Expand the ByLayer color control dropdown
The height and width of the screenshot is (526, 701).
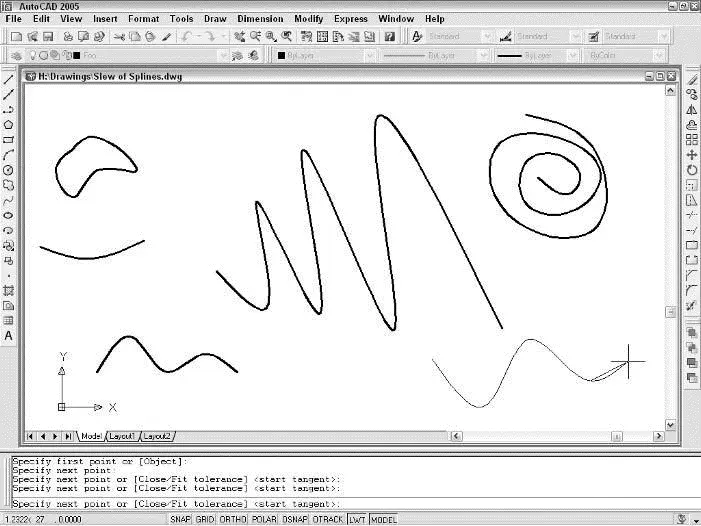tap(325, 55)
